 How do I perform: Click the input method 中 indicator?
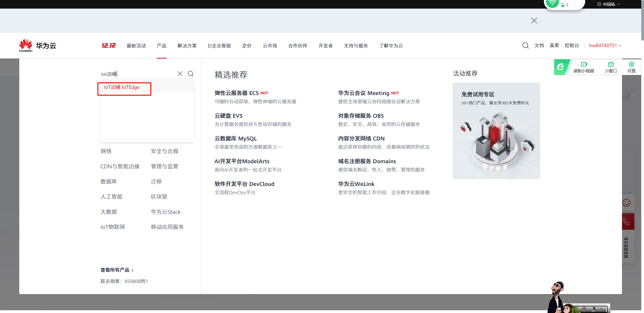click(584, 309)
